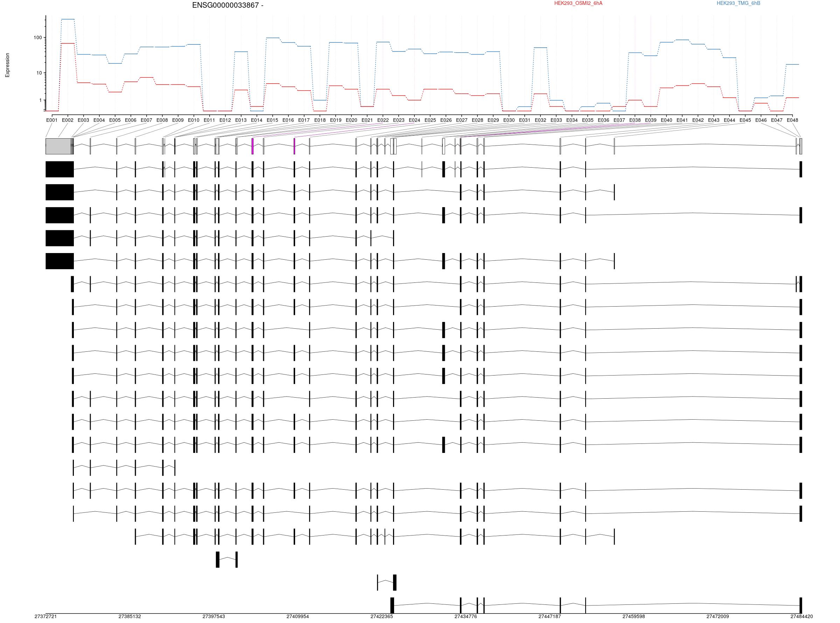Click exon label E021
The width and height of the screenshot is (840, 623).
pyautogui.click(x=367, y=120)
